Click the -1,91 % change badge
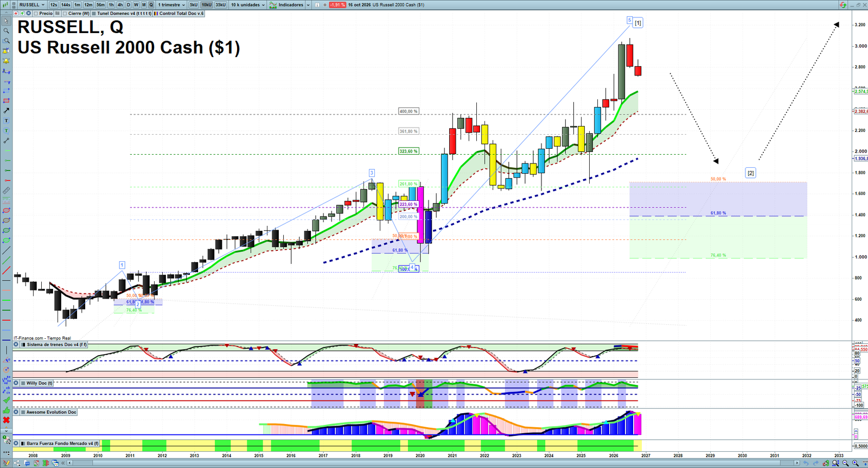This screenshot has height=468, width=868. 337,5
